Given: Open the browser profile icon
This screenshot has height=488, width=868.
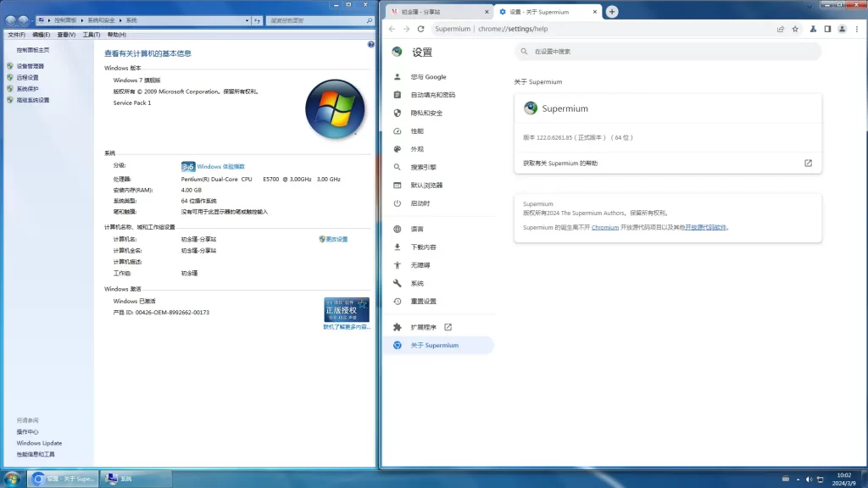Looking at the screenshot, I should pos(842,29).
